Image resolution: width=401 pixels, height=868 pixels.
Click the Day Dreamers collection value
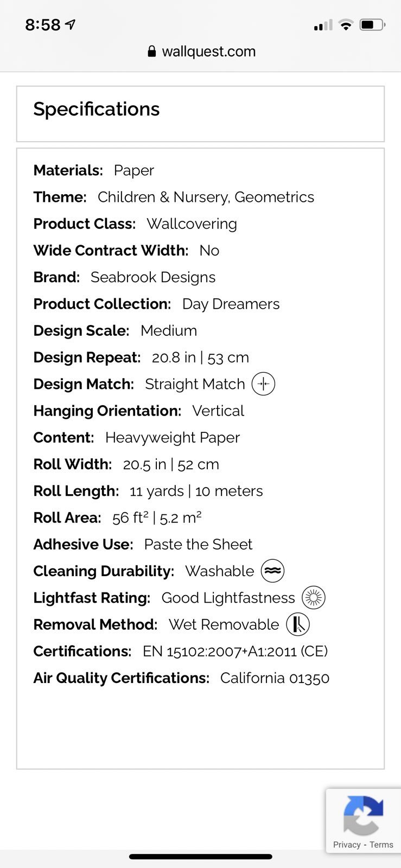click(x=231, y=304)
